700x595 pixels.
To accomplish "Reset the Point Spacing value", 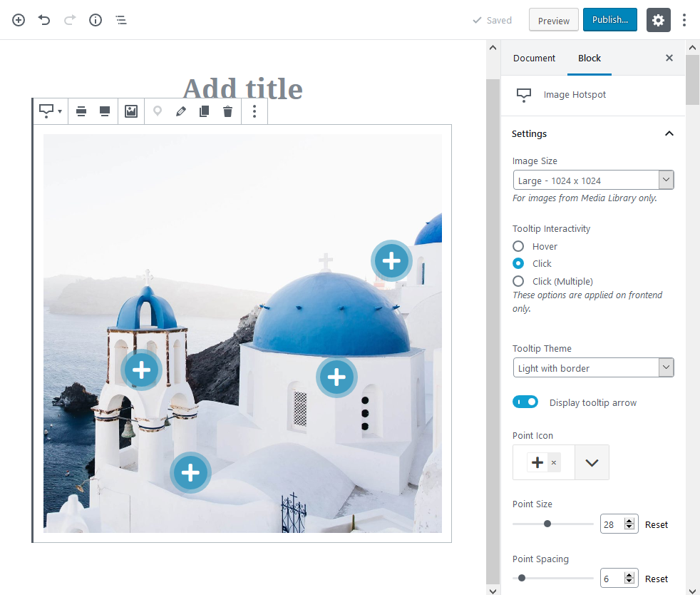I will [x=657, y=579].
